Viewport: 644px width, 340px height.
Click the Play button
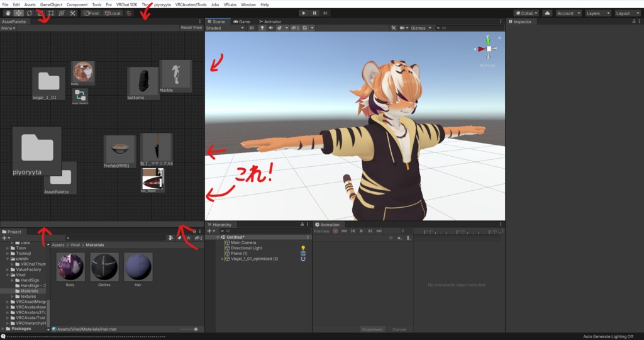click(304, 13)
